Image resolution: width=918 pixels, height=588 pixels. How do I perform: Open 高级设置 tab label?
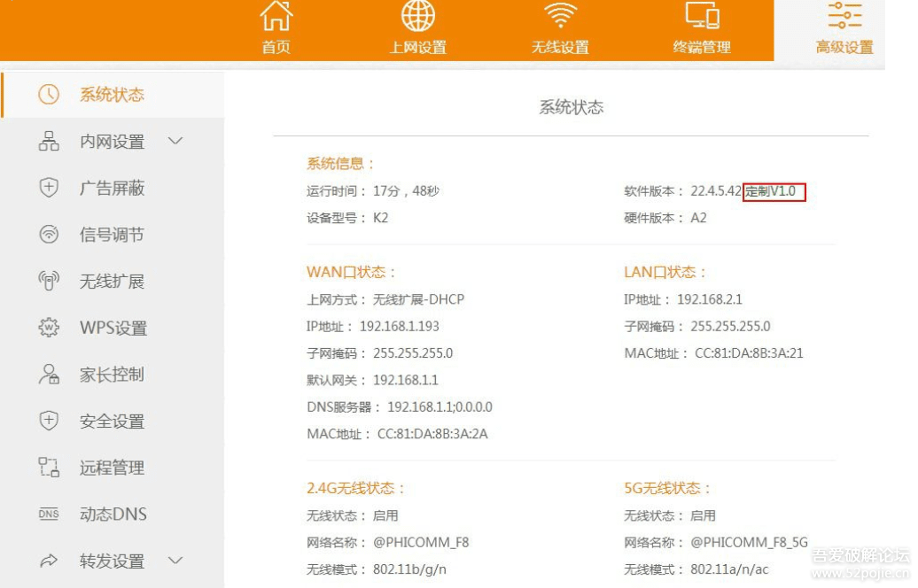click(844, 48)
